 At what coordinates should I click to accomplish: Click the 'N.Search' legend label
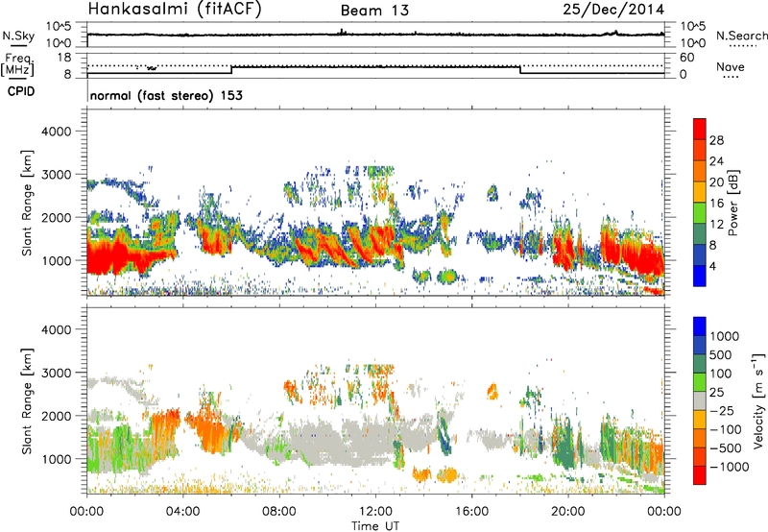[x=741, y=36]
